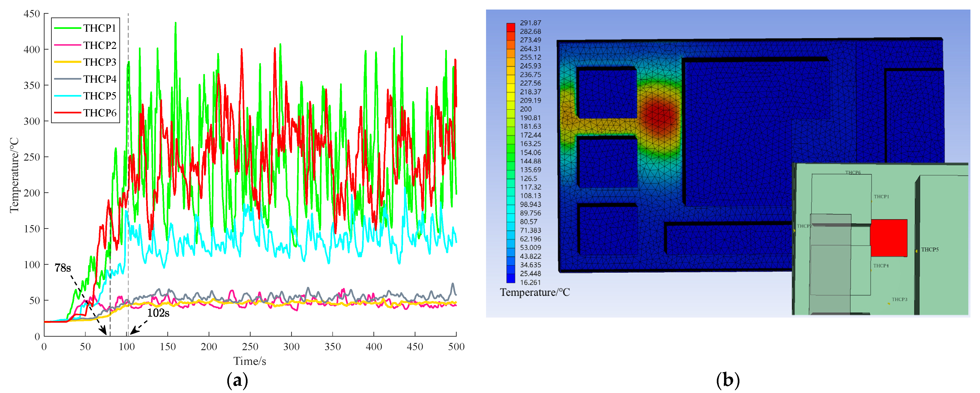Screen dimensions: 980x393
Task: Click the THCP4 gray legend entry
Action: [x=99, y=79]
